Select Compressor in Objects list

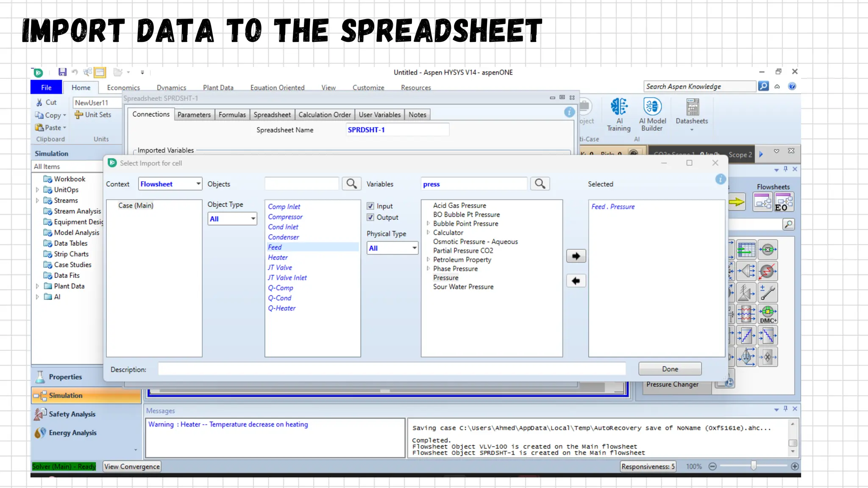click(x=285, y=217)
